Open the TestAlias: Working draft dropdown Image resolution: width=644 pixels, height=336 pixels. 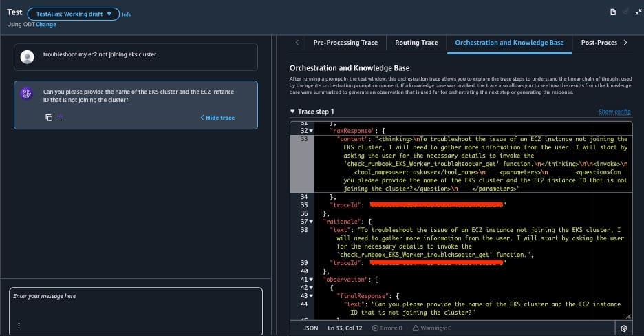click(73, 14)
